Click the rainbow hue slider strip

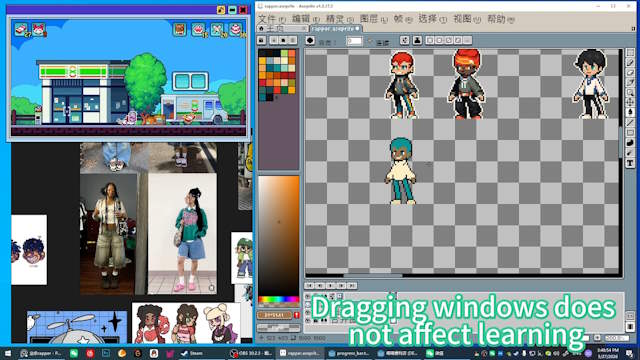[279, 300]
